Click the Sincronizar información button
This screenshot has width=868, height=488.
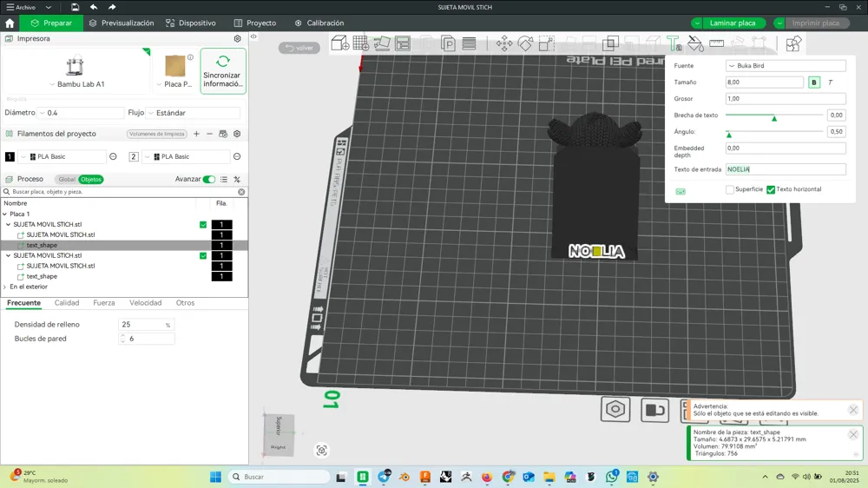tap(223, 71)
